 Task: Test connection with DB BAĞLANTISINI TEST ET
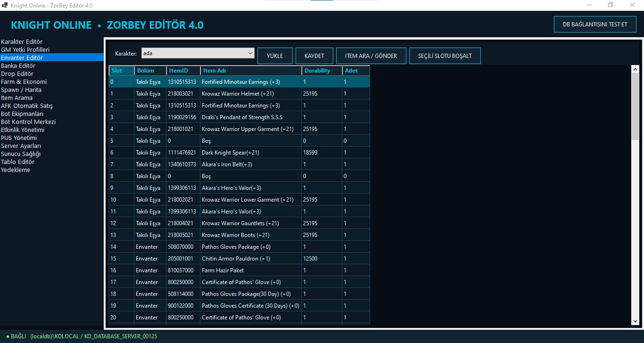[x=595, y=24]
